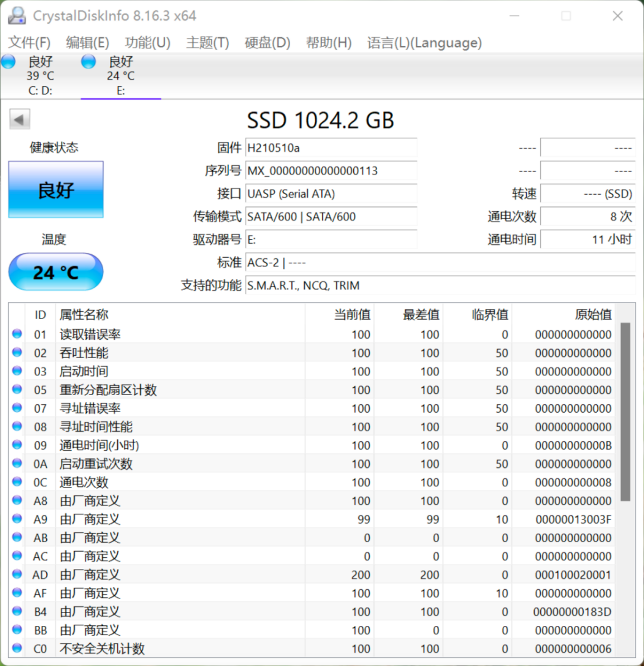Open the 语言(L)(Language) menu
Viewport: 644px width, 666px height.
point(425,42)
